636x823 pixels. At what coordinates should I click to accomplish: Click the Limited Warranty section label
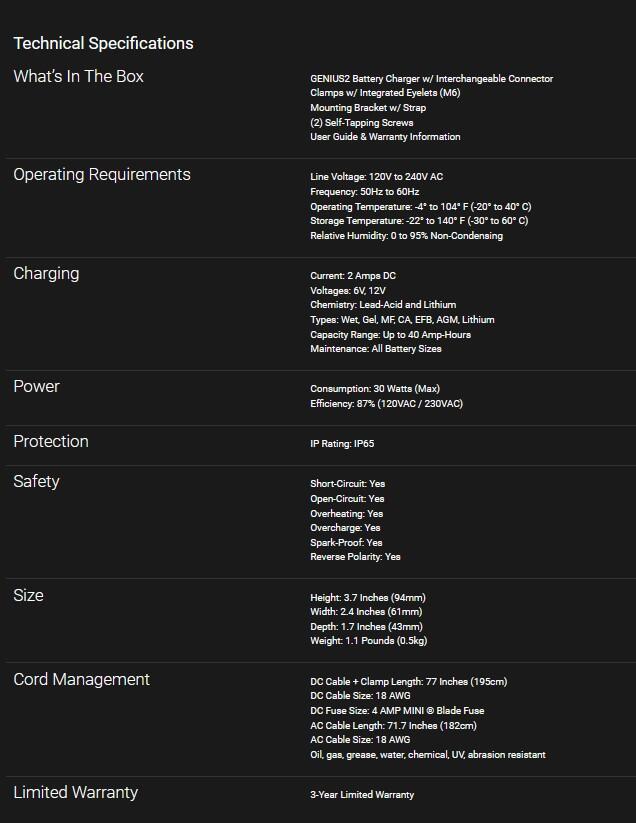pos(75,793)
